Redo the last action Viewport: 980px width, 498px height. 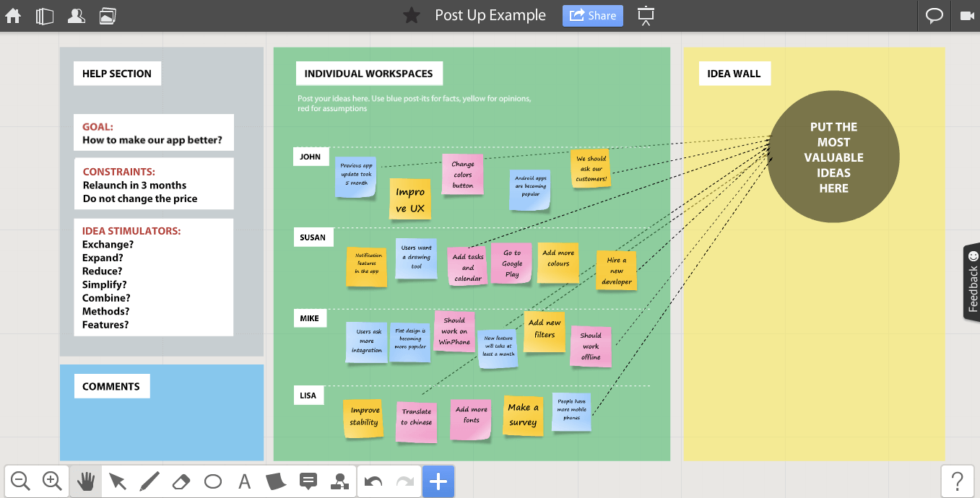tap(405, 481)
